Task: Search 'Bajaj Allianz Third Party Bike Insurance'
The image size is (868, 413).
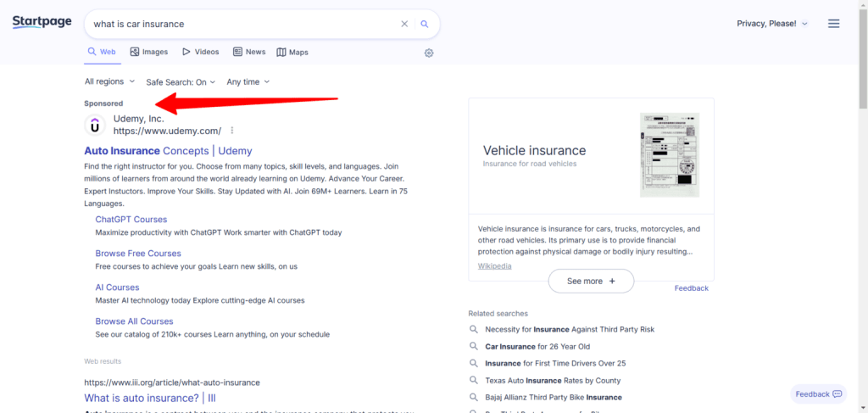Action: [x=554, y=398]
